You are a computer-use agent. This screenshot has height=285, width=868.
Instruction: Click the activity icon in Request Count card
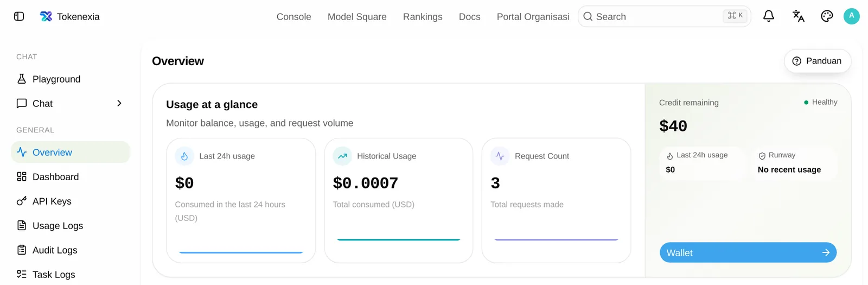pyautogui.click(x=500, y=156)
